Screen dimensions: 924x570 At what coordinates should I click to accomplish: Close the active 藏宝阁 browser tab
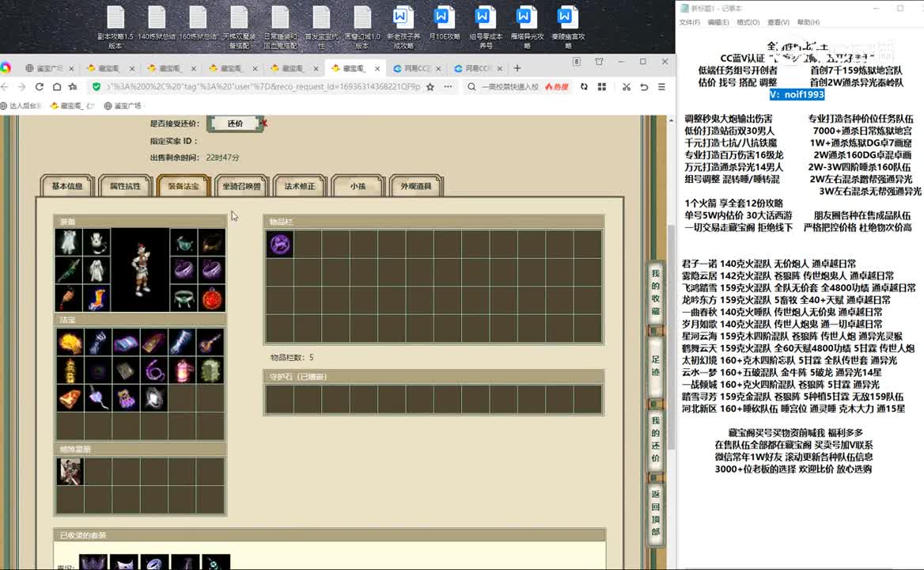pos(377,68)
